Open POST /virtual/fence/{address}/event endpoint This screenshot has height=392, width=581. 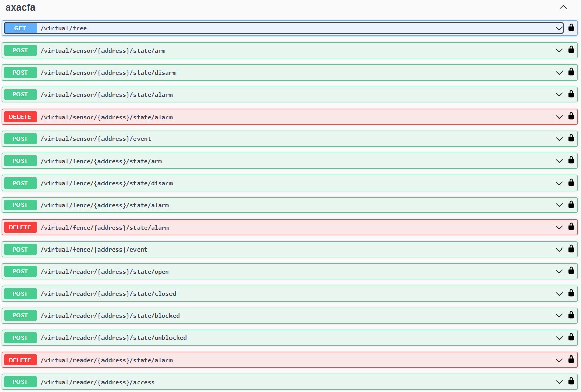(x=94, y=250)
